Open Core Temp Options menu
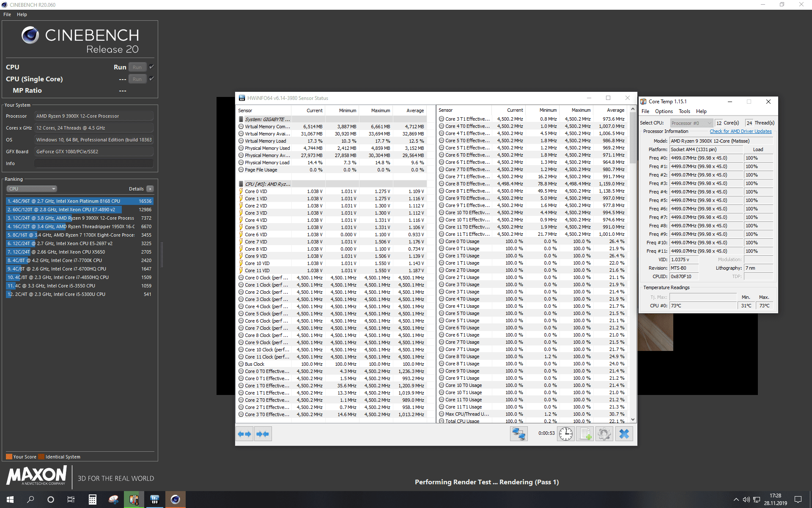 click(664, 111)
